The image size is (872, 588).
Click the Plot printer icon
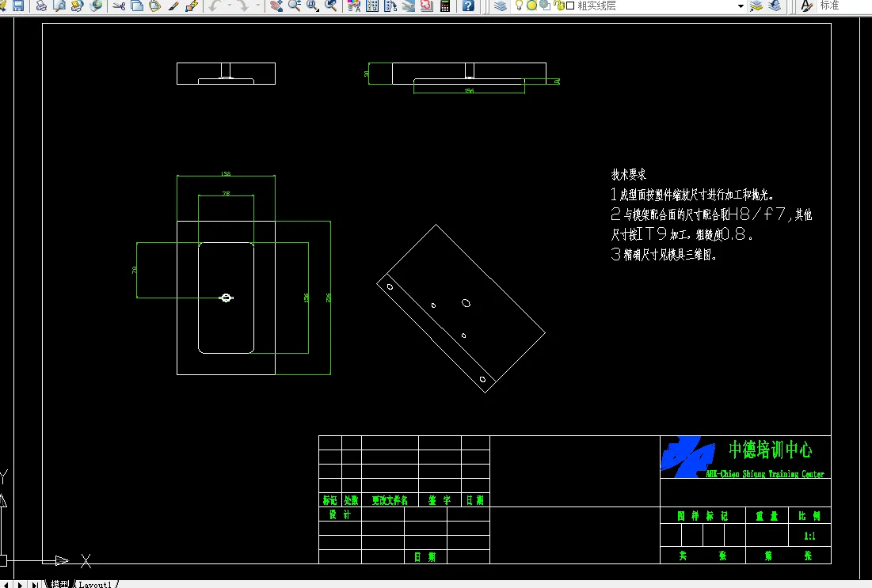(x=41, y=6)
